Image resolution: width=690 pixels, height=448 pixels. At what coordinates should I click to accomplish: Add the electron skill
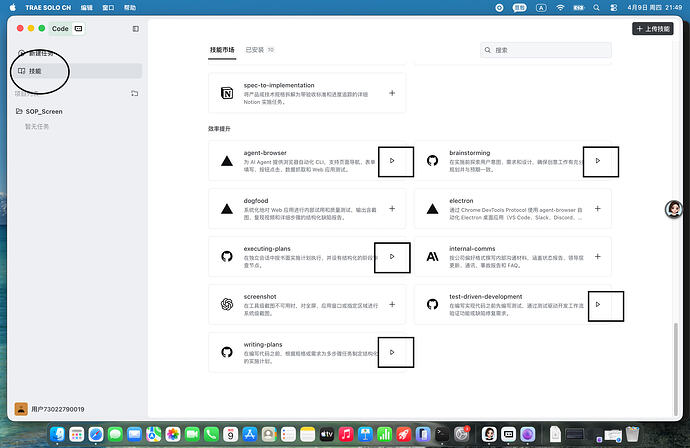click(x=598, y=209)
